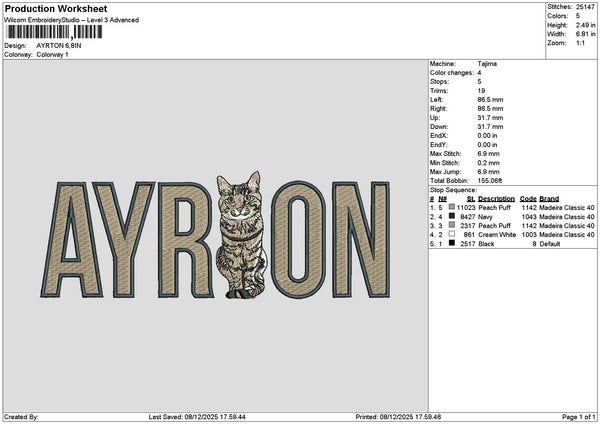Click the Width value 6.81 in
Image resolution: width=600 pixels, height=424 pixels.
click(x=585, y=34)
